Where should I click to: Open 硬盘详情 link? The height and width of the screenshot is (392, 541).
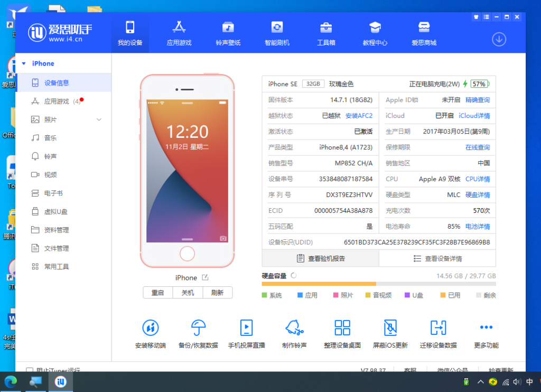[x=478, y=194]
